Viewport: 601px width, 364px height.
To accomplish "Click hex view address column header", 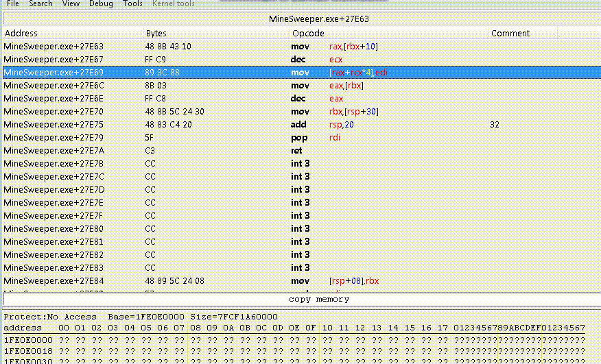I will tap(23, 328).
